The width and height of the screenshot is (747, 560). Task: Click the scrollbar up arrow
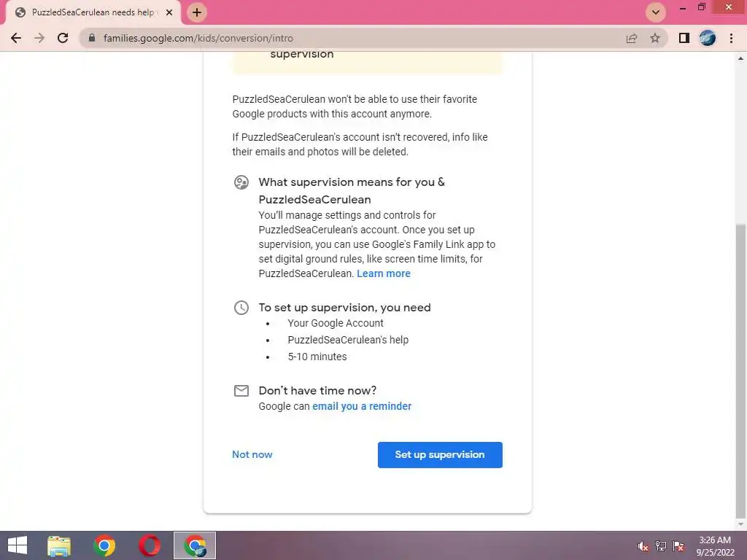coord(740,58)
